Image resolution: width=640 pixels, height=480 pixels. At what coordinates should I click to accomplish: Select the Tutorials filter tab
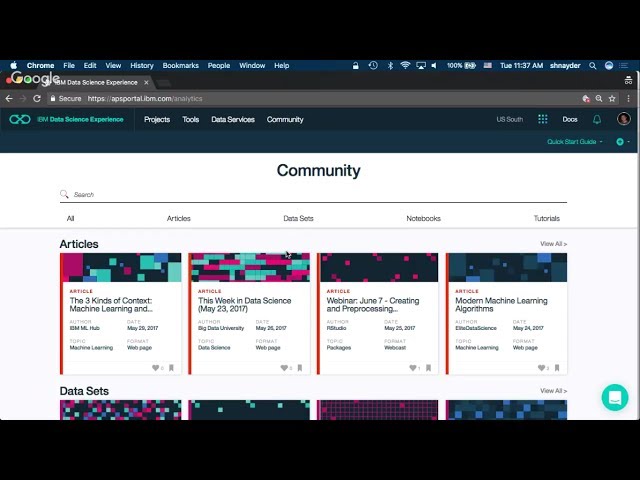click(547, 218)
